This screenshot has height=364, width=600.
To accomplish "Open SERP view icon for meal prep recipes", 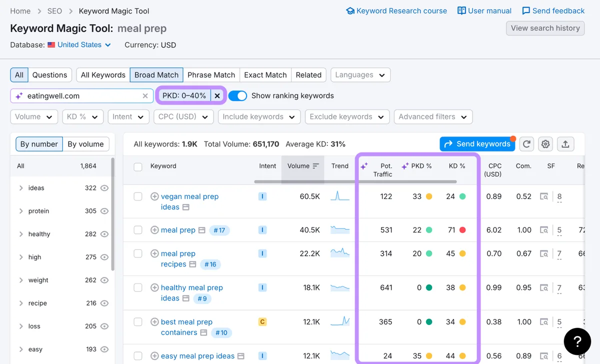I will pyautogui.click(x=192, y=264).
